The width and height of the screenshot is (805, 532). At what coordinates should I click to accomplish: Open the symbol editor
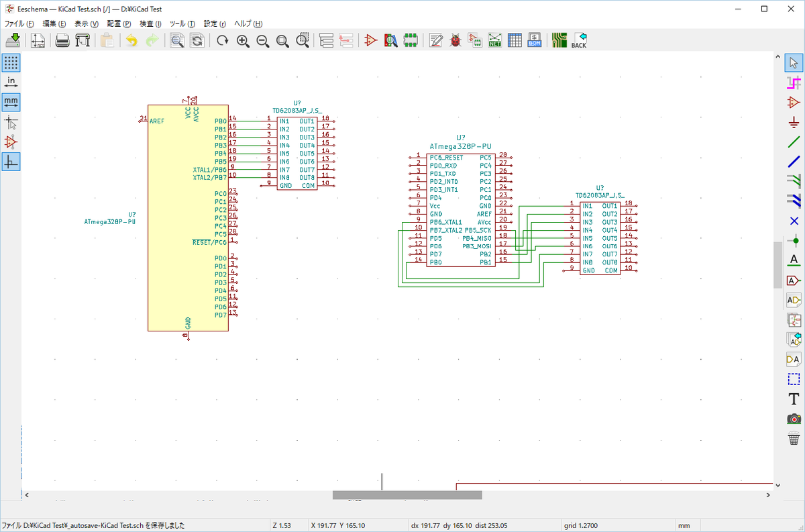[371, 41]
